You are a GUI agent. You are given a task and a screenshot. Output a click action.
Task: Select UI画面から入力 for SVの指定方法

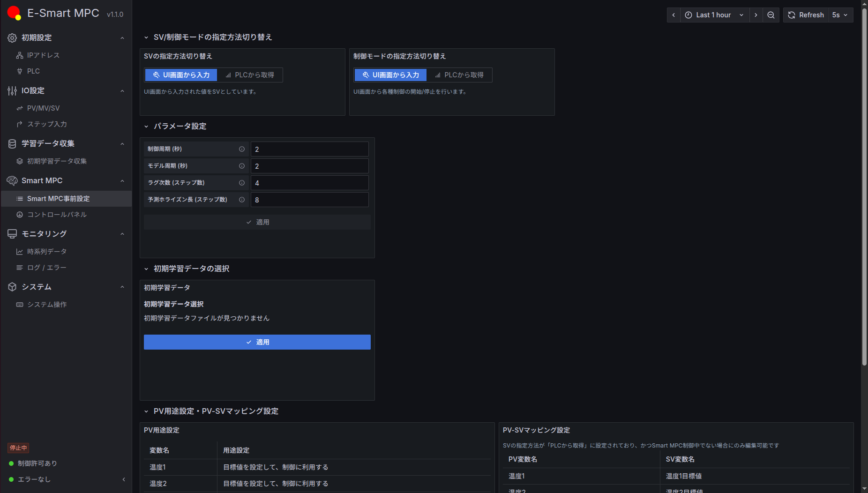pos(181,75)
